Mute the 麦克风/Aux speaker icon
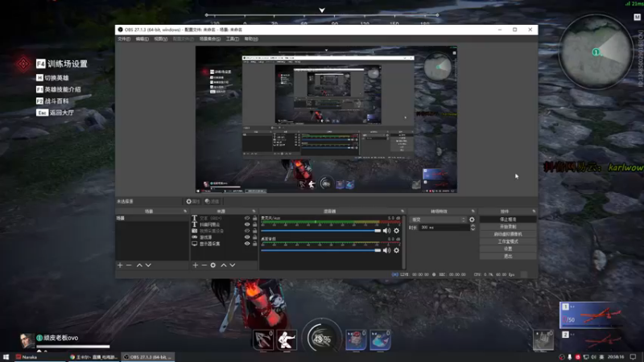This screenshot has height=362, width=644. coord(386,231)
